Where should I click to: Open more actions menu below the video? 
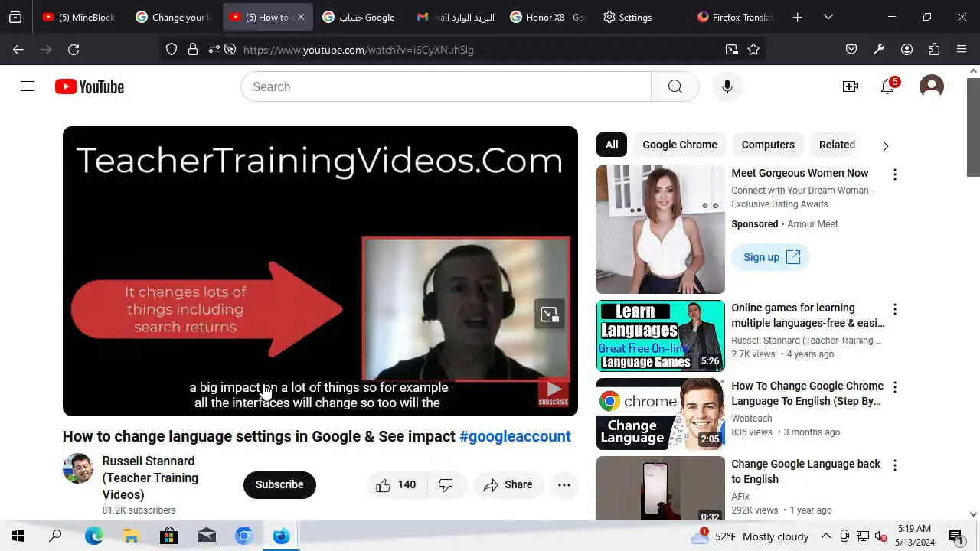(x=564, y=484)
